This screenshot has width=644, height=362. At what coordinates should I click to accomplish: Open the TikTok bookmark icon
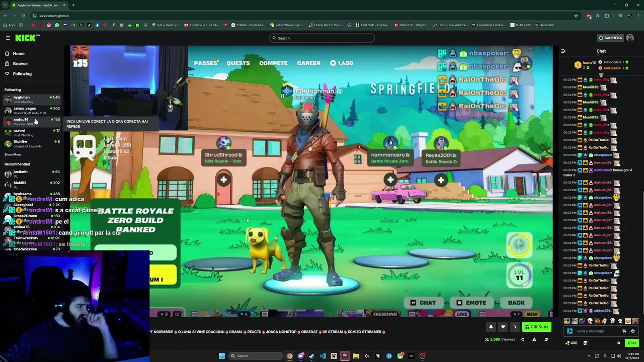pyautogui.click(x=89, y=25)
